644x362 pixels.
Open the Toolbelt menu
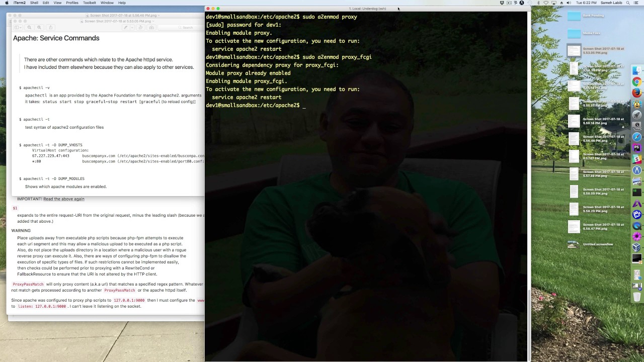click(x=90, y=3)
